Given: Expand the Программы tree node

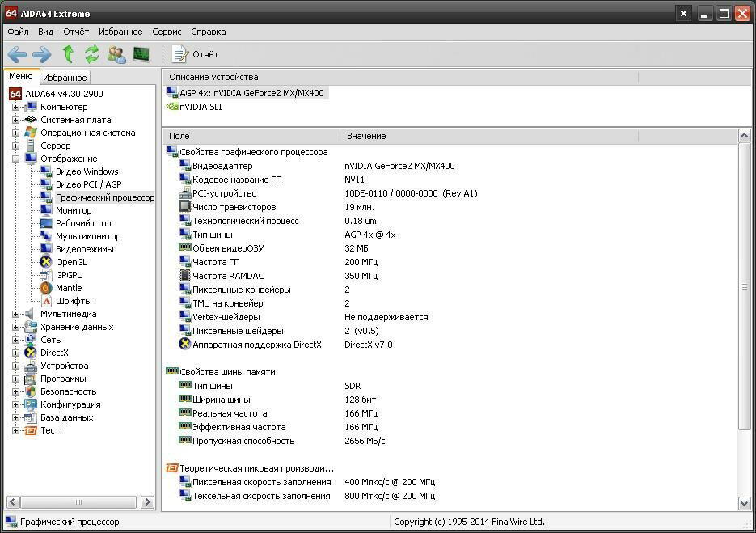Looking at the screenshot, I should click(15, 379).
